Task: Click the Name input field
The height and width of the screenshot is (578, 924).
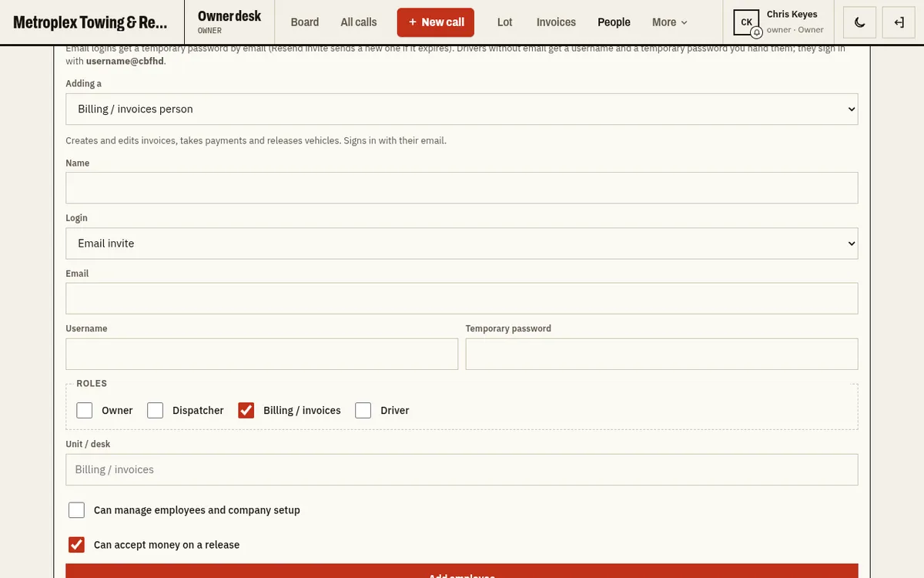Action: [462, 188]
